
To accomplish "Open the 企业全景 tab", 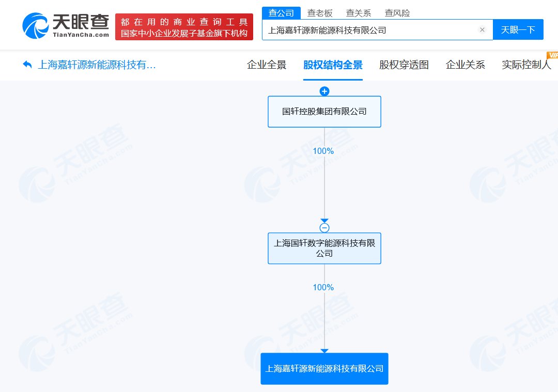I will click(x=267, y=65).
